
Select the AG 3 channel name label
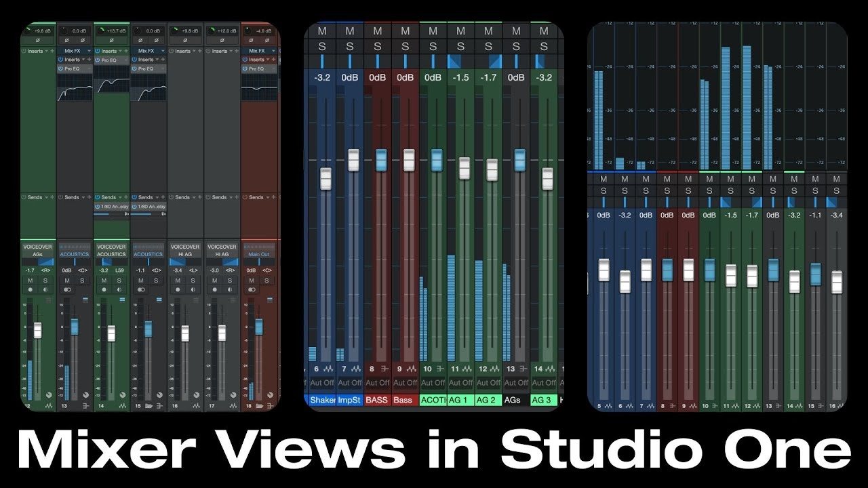[x=545, y=400]
